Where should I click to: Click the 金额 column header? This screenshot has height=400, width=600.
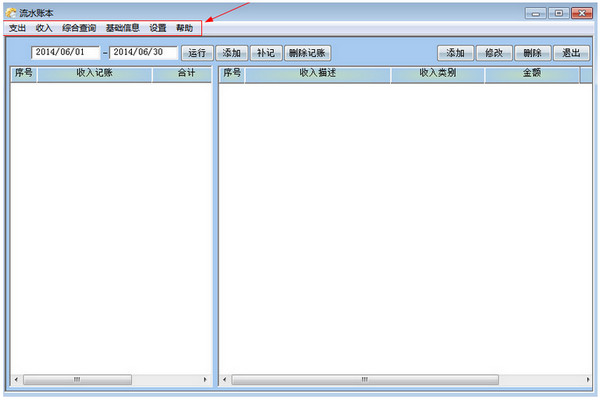click(x=532, y=74)
